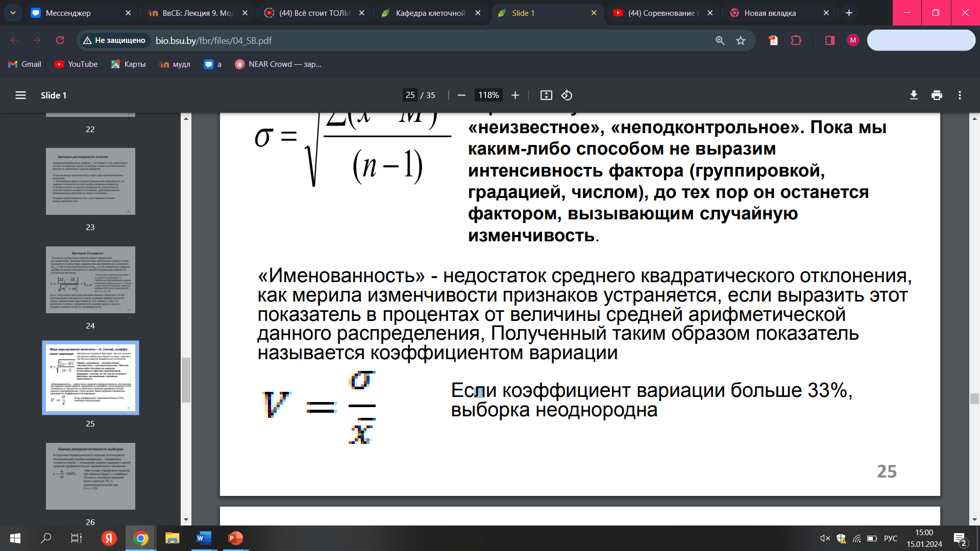The height and width of the screenshot is (551, 980).
Task: Click the Не защищено security indicator
Action: pos(114,40)
